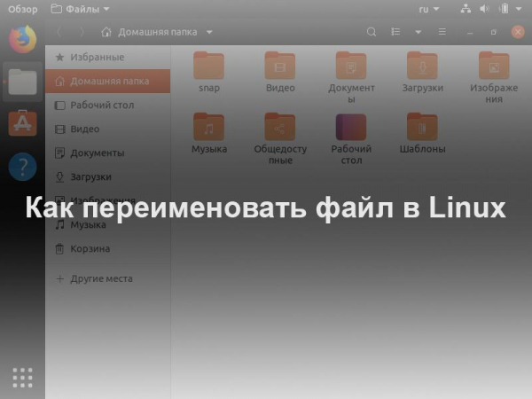532x399 pixels.
Task: Click Обзор in the top bar
Action: [23, 9]
